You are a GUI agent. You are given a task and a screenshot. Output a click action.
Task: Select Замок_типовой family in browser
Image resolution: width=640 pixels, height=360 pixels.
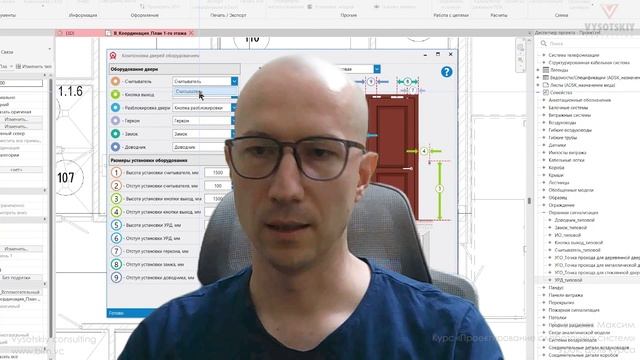point(571,228)
